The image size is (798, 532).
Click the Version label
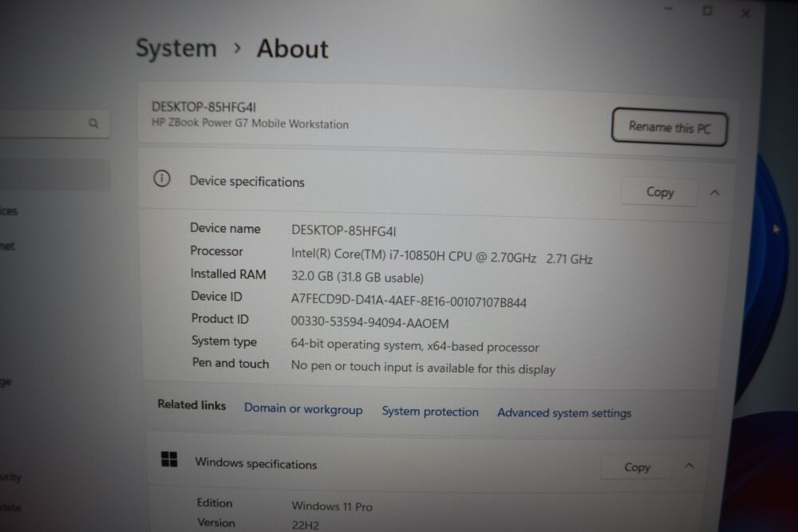pos(216,523)
